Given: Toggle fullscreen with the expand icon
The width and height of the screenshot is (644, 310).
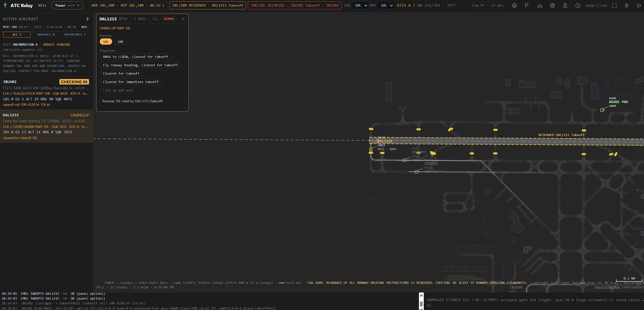Looking at the screenshot, I should coord(614,5).
